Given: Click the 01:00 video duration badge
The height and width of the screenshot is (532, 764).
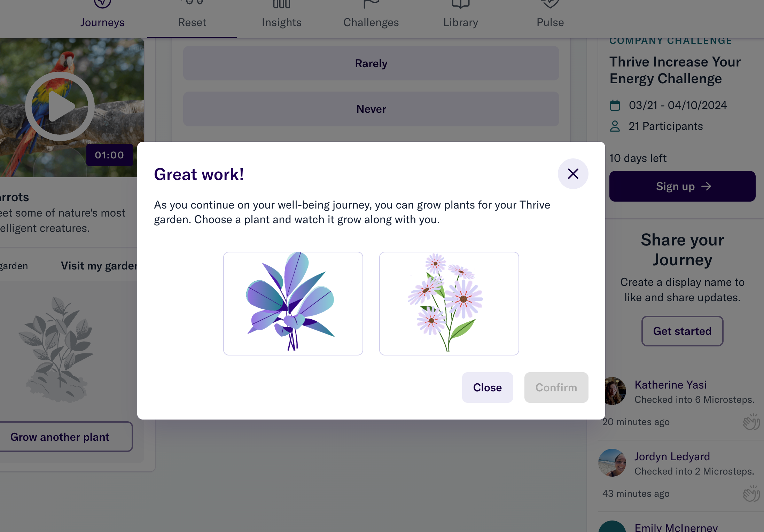Looking at the screenshot, I should [109, 155].
